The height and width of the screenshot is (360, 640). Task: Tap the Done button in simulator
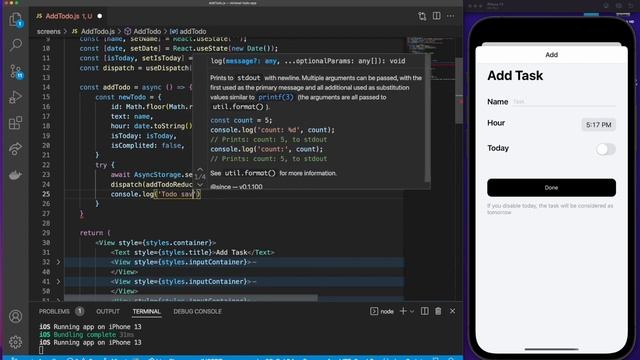click(x=551, y=188)
